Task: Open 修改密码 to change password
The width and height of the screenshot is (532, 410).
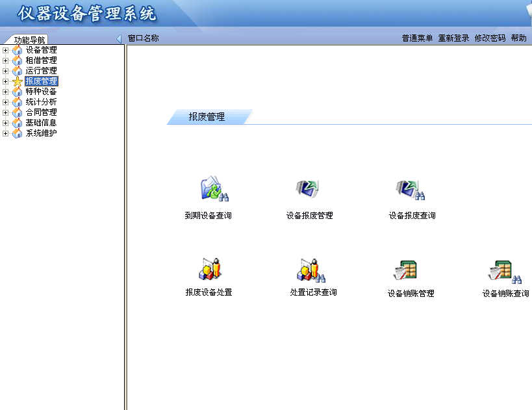Action: (x=490, y=38)
